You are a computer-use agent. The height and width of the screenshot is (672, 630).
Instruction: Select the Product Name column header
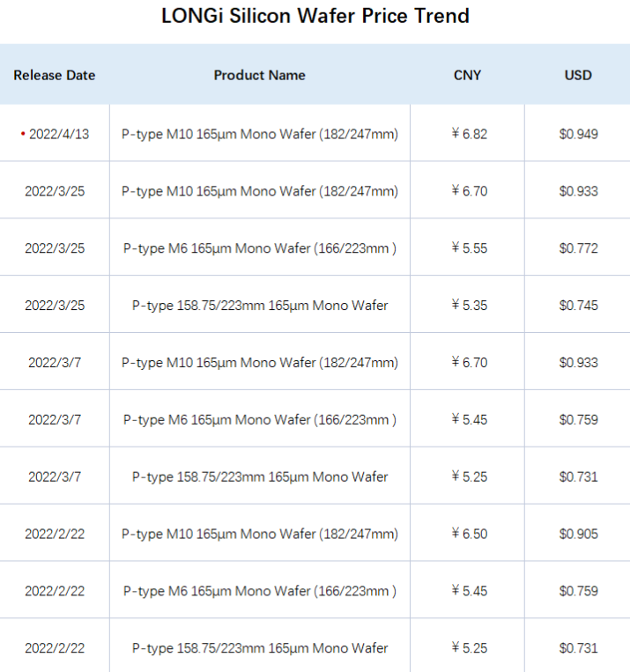click(259, 76)
